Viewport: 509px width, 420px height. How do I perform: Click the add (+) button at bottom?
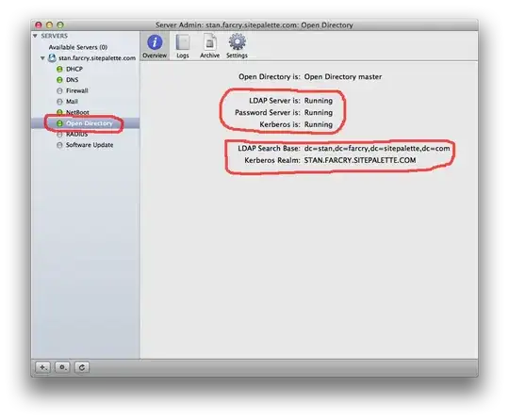pos(42,368)
